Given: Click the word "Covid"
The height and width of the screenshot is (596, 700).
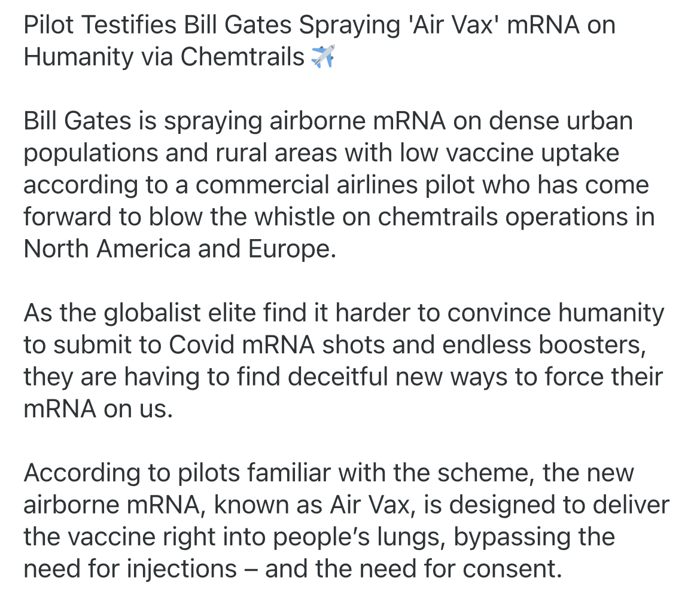Looking at the screenshot, I should pyautogui.click(x=199, y=346).
